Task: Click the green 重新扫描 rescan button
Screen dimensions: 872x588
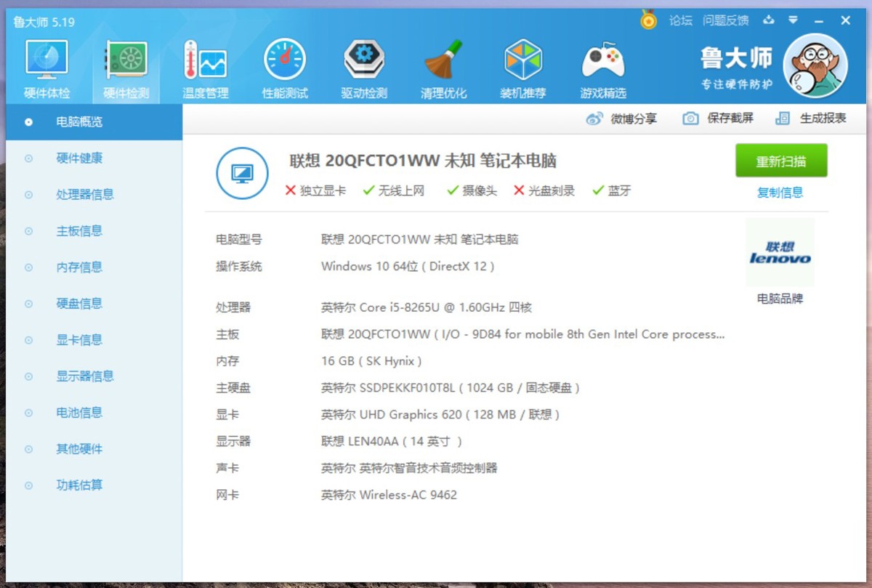Action: (x=781, y=161)
